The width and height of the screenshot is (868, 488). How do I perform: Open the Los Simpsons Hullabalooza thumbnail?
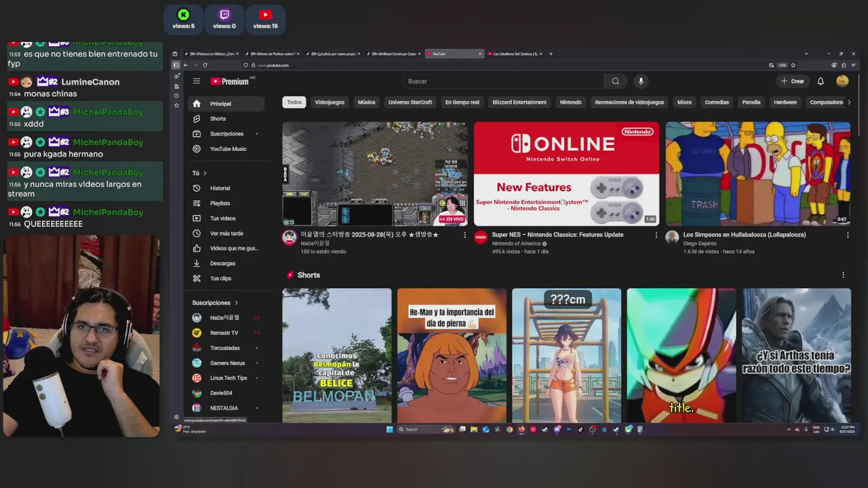[x=757, y=174]
